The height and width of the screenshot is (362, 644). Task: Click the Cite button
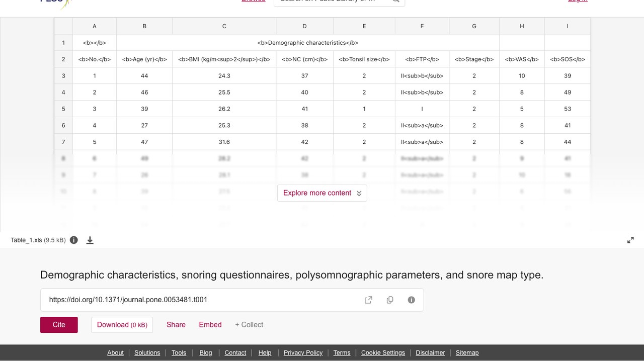pos(59,325)
